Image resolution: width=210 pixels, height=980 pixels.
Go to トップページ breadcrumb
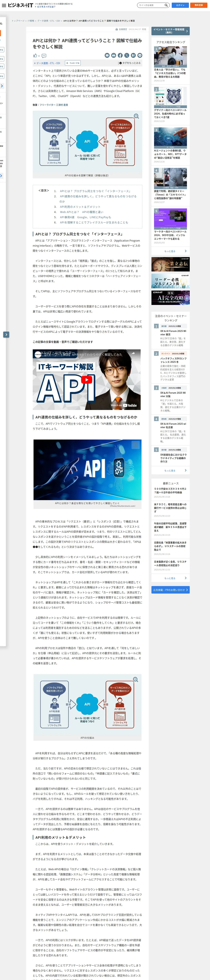pyautogui.click(x=18, y=21)
